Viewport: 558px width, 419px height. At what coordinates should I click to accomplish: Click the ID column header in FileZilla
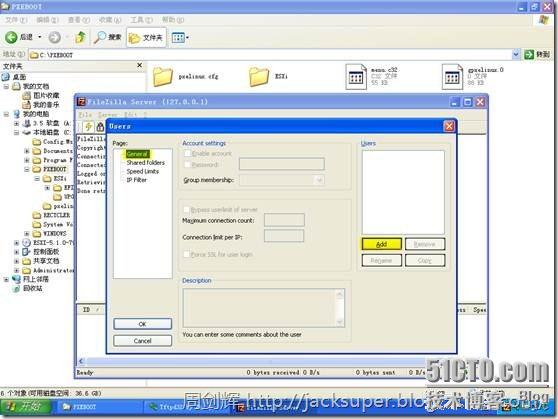[x=86, y=310]
